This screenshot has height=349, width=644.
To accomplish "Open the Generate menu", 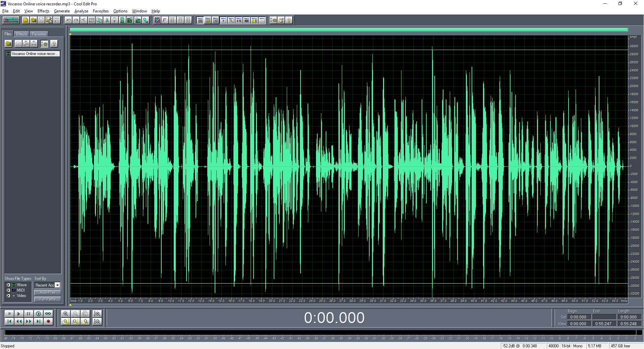I will tap(62, 11).
